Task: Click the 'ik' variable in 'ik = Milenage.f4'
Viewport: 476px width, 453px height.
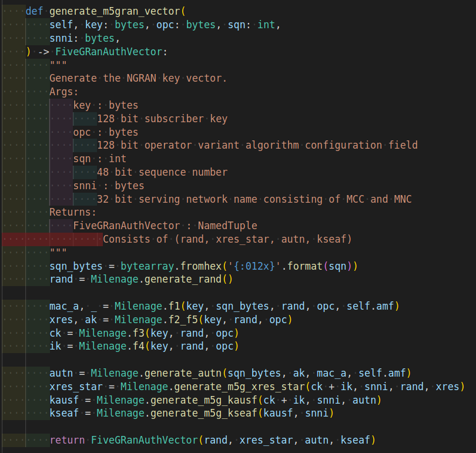Action: [55, 346]
